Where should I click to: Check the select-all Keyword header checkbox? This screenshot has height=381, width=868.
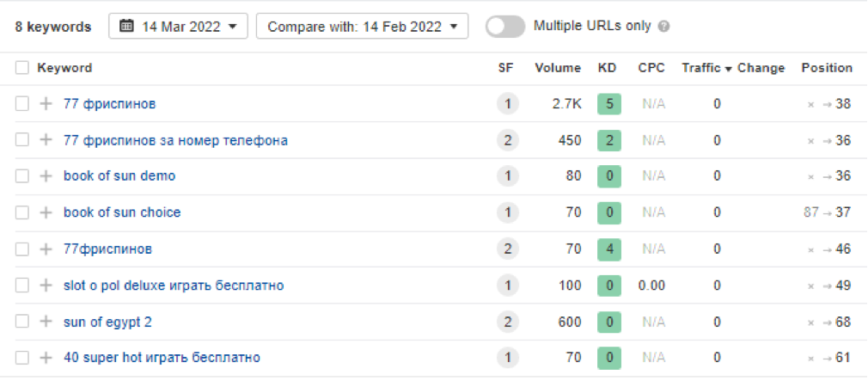22,68
